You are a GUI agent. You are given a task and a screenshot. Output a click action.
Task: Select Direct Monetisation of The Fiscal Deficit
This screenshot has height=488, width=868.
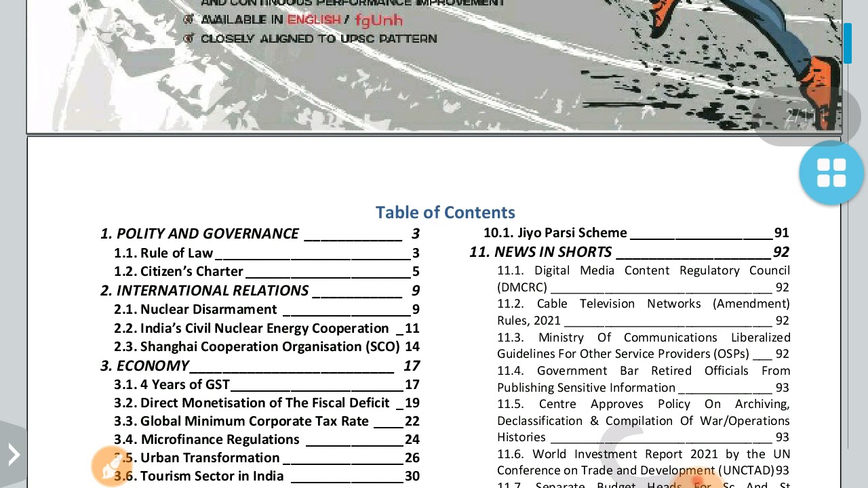(x=267, y=403)
